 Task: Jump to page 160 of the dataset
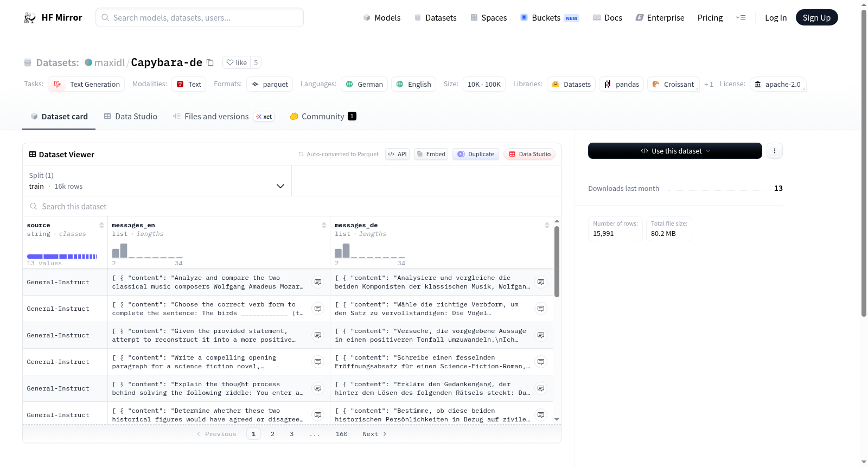tap(342, 434)
